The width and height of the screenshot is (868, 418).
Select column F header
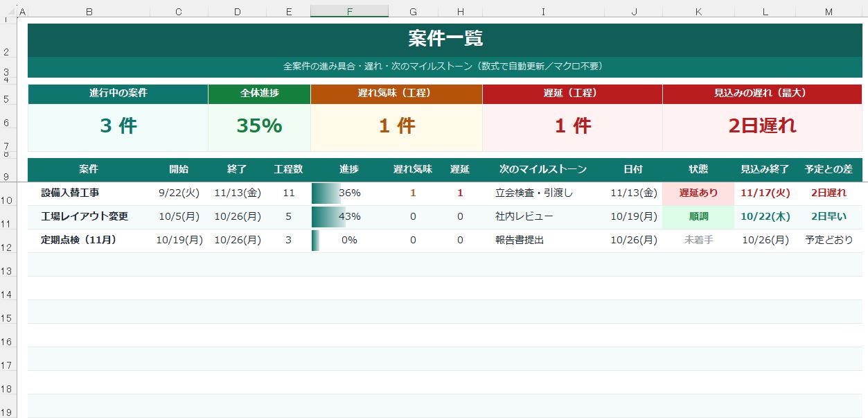pos(349,11)
